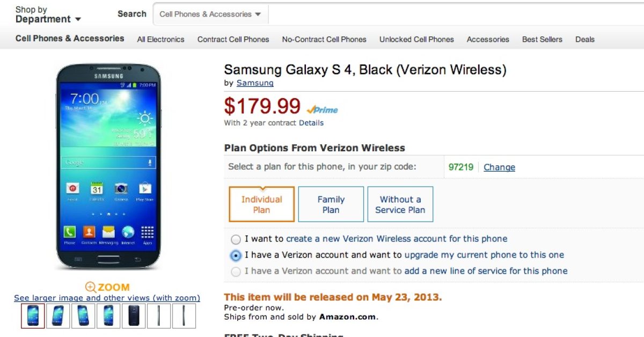Open the Samsung brand link
Screen dimensions: 644x337
(x=255, y=83)
